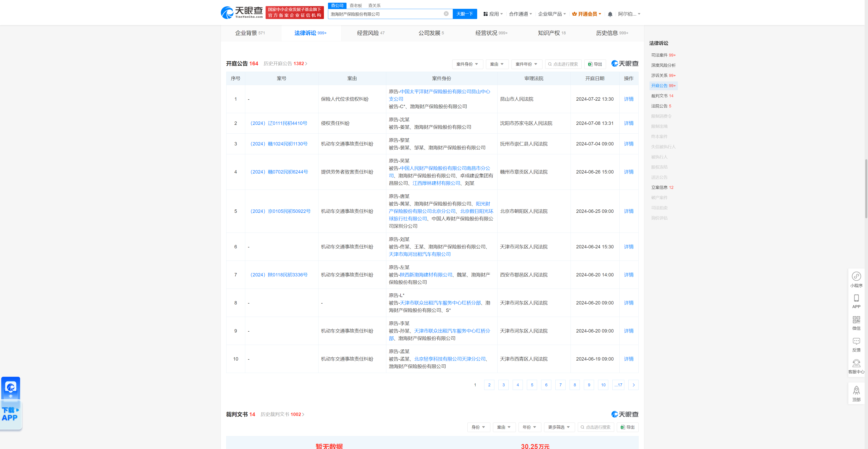Go to page 10 of announcements

pyautogui.click(x=603, y=385)
